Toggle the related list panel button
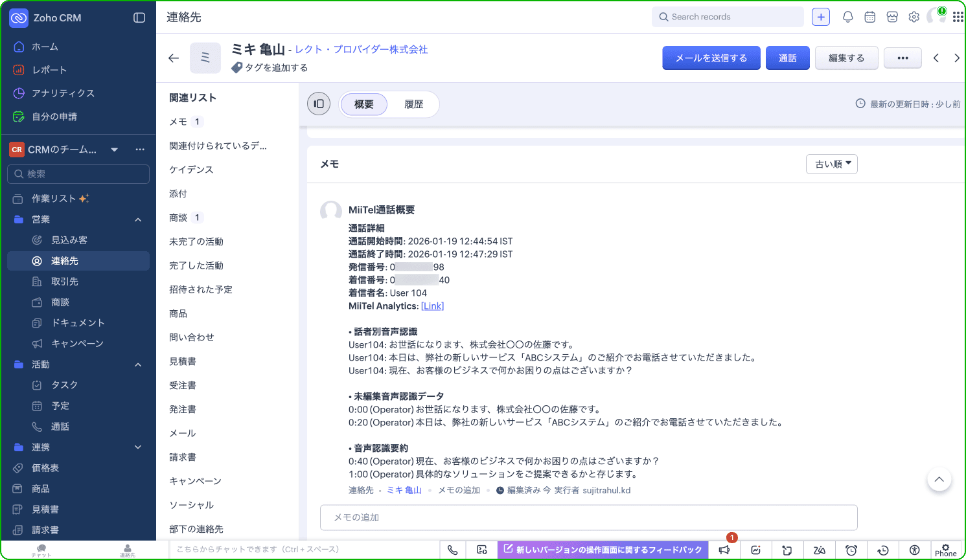 [x=319, y=104]
